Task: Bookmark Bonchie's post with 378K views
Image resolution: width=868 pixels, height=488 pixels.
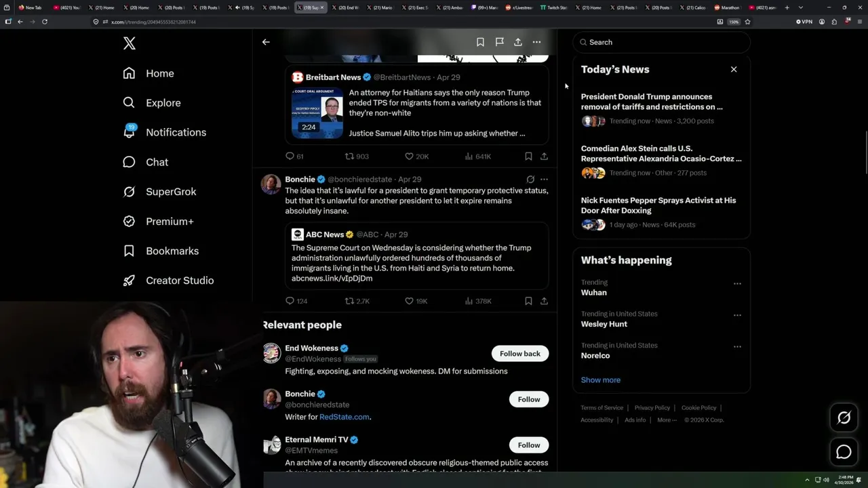Action: tap(528, 301)
